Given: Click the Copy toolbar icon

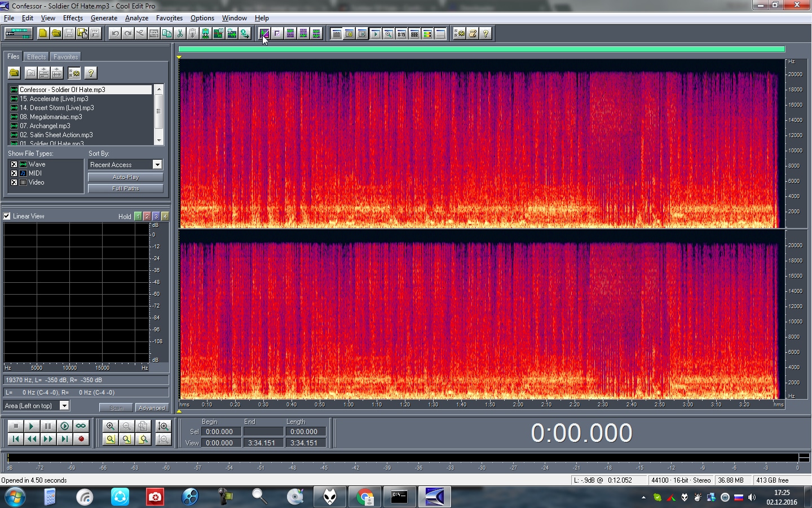Looking at the screenshot, I should (167, 33).
